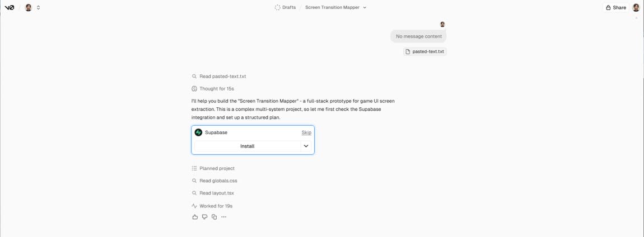Expand the workspace switcher chevrons
This screenshot has height=237, width=644.
point(38,8)
